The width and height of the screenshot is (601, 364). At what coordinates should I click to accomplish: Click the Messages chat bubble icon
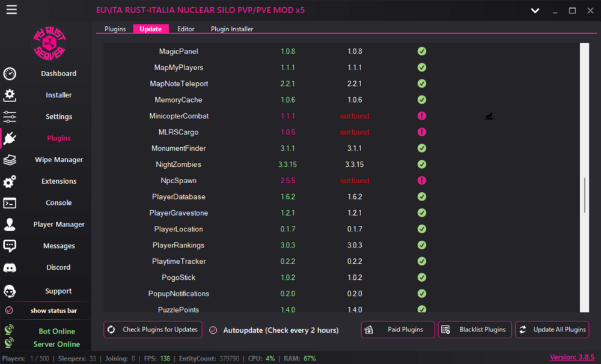coord(10,246)
